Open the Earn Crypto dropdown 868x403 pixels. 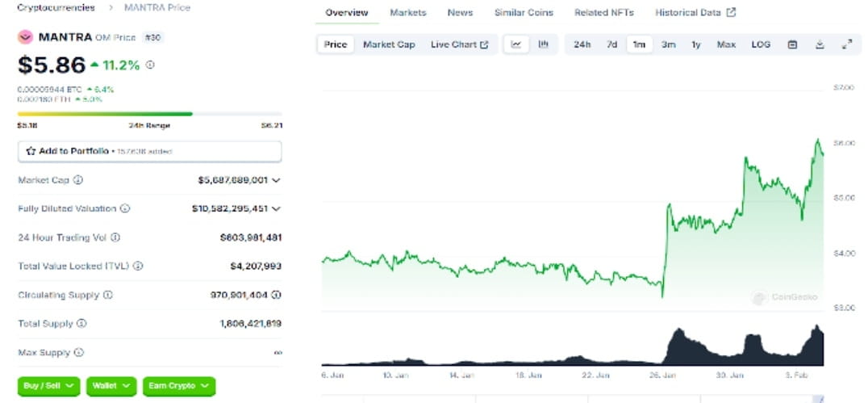click(x=179, y=386)
